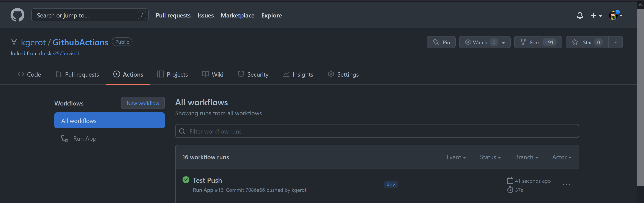644x203 pixels.
Task: Click the Run App #16 commit description
Action: pos(249,190)
